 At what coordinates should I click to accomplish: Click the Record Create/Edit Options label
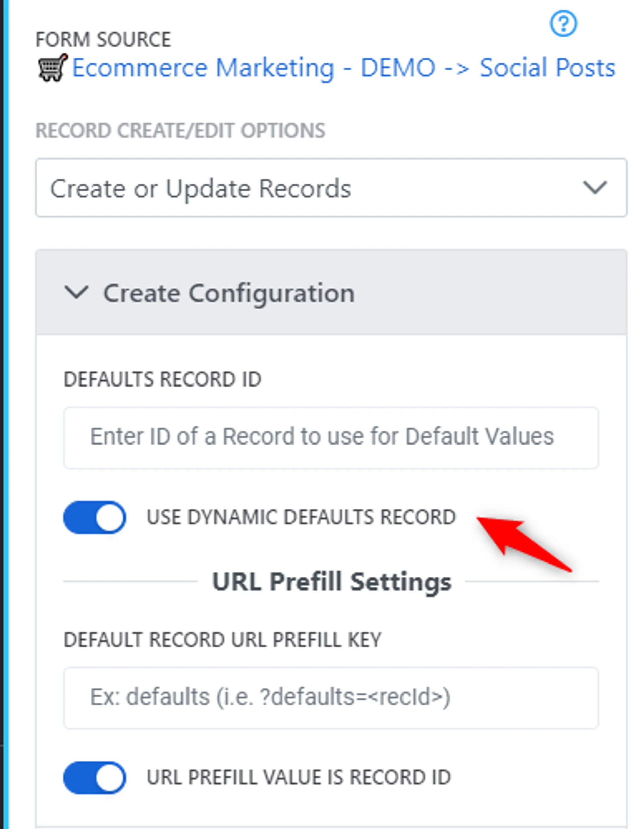click(x=180, y=131)
